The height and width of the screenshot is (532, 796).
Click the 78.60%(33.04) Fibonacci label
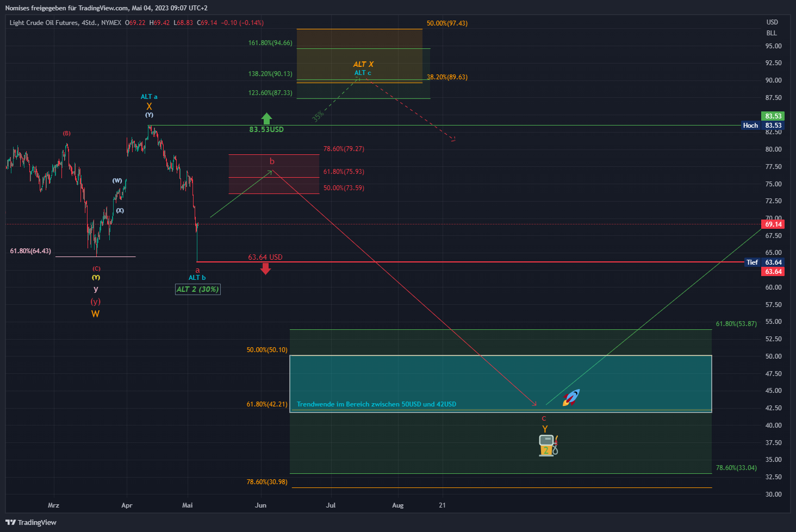pyautogui.click(x=736, y=468)
